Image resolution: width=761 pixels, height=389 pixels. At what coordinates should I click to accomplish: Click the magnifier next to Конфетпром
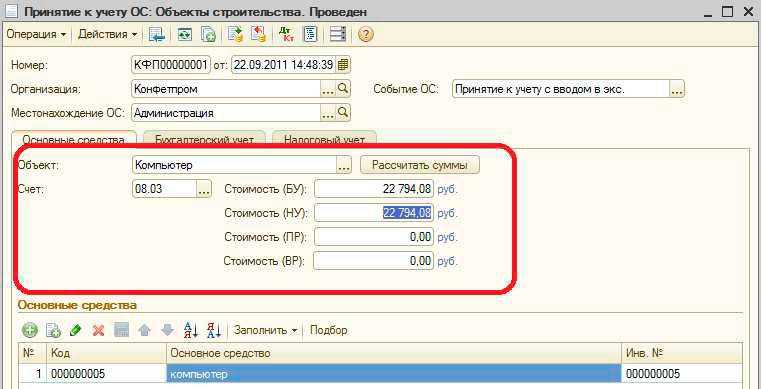pos(343,88)
